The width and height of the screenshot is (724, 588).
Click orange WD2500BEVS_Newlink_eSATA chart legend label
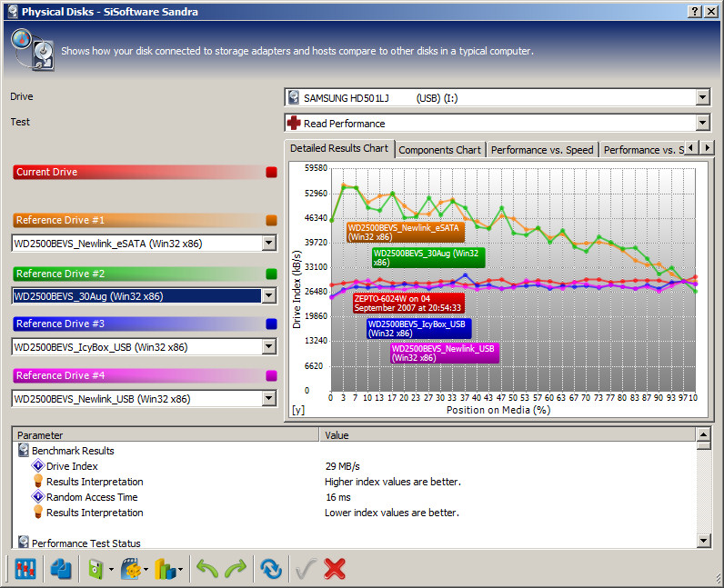coord(406,233)
